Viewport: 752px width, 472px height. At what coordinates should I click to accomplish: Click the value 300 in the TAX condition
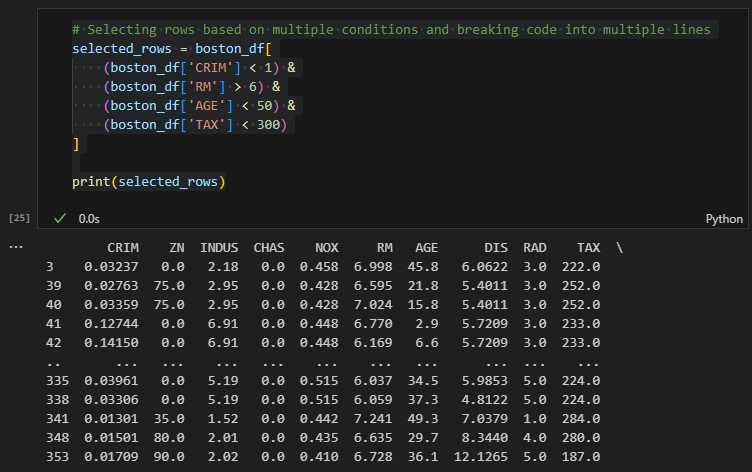click(x=269, y=125)
